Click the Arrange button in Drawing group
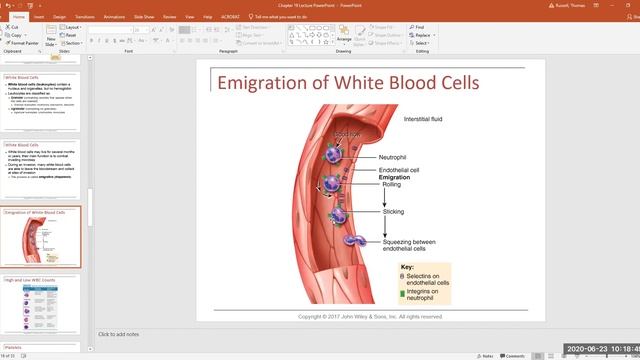 (344, 34)
